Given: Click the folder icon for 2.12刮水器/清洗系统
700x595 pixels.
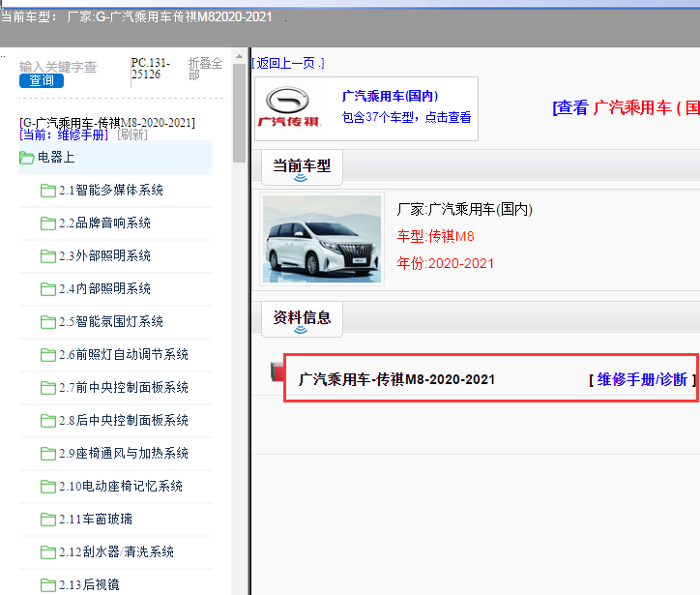Looking at the screenshot, I should point(48,552).
